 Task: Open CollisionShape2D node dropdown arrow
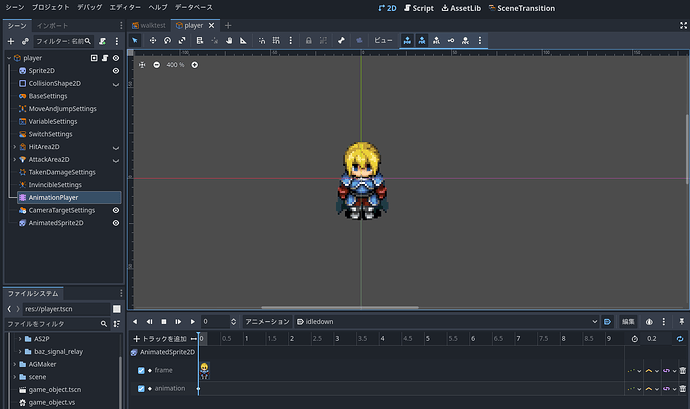click(116, 84)
